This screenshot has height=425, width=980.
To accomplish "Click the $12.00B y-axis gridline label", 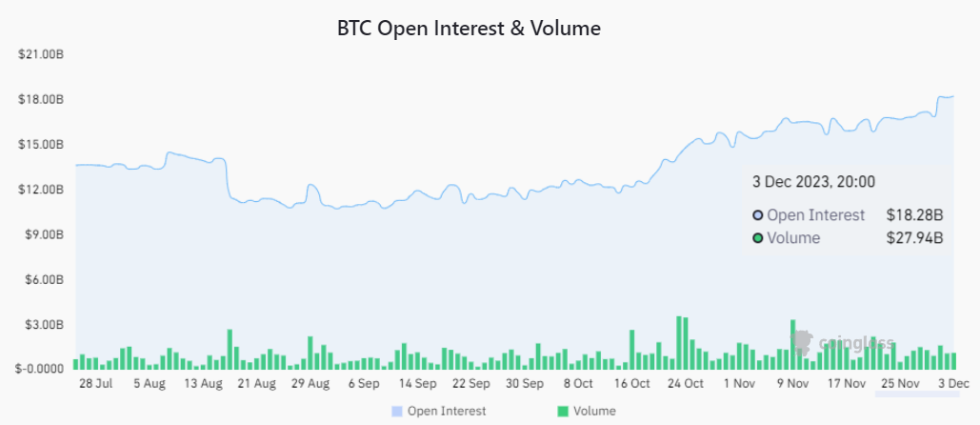I will [41, 190].
